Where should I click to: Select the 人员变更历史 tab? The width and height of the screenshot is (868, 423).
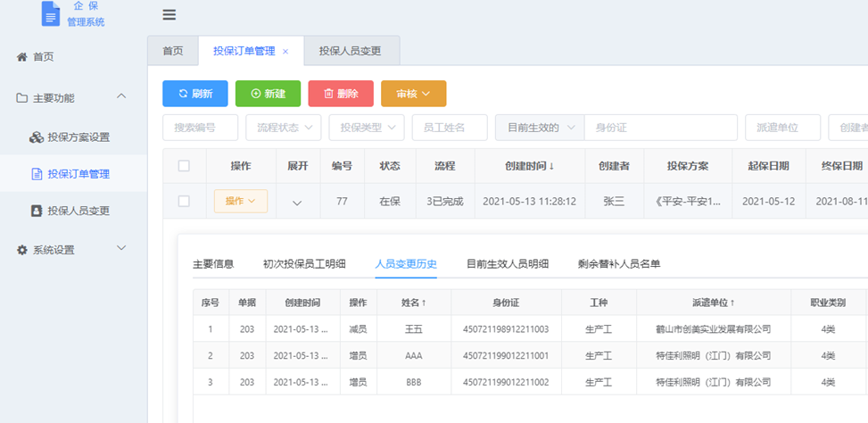point(406,264)
